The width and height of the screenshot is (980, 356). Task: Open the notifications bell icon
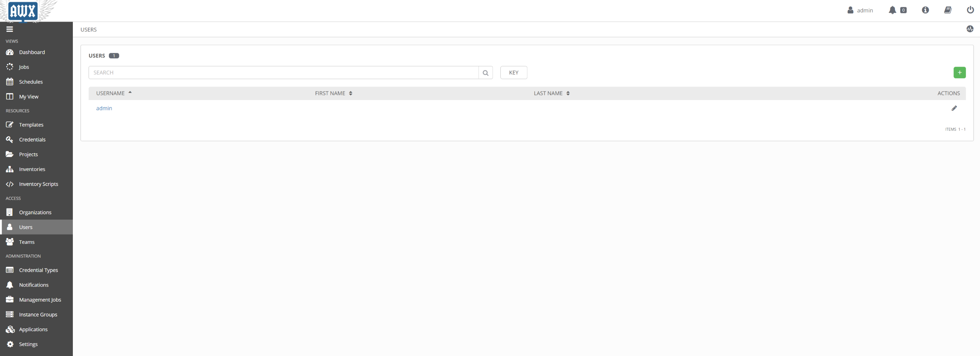tap(892, 10)
